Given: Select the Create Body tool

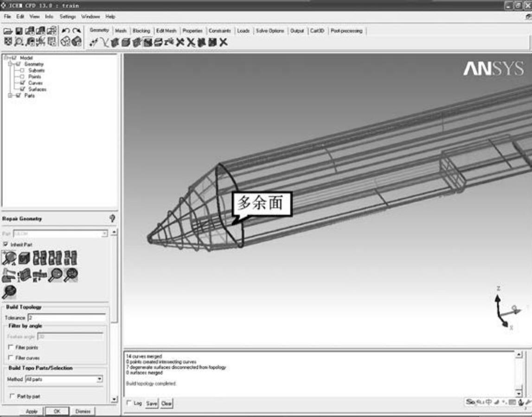Looking at the screenshot, I should pos(126,42).
